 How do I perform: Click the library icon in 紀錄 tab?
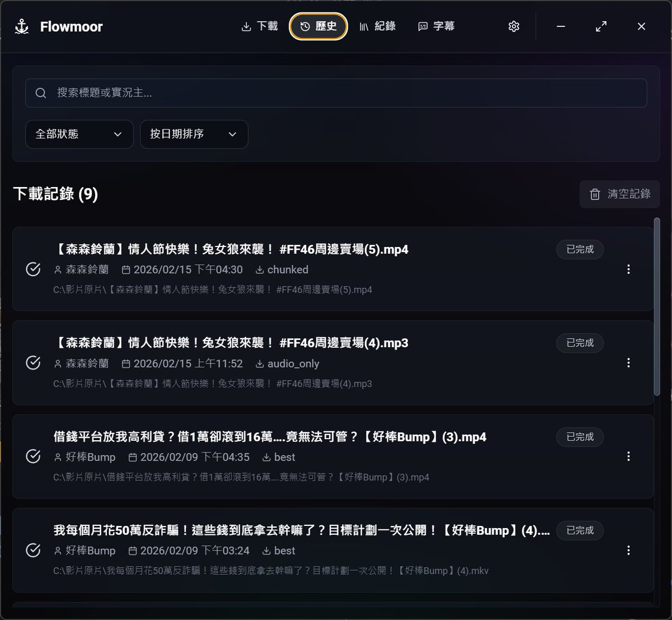point(364,26)
